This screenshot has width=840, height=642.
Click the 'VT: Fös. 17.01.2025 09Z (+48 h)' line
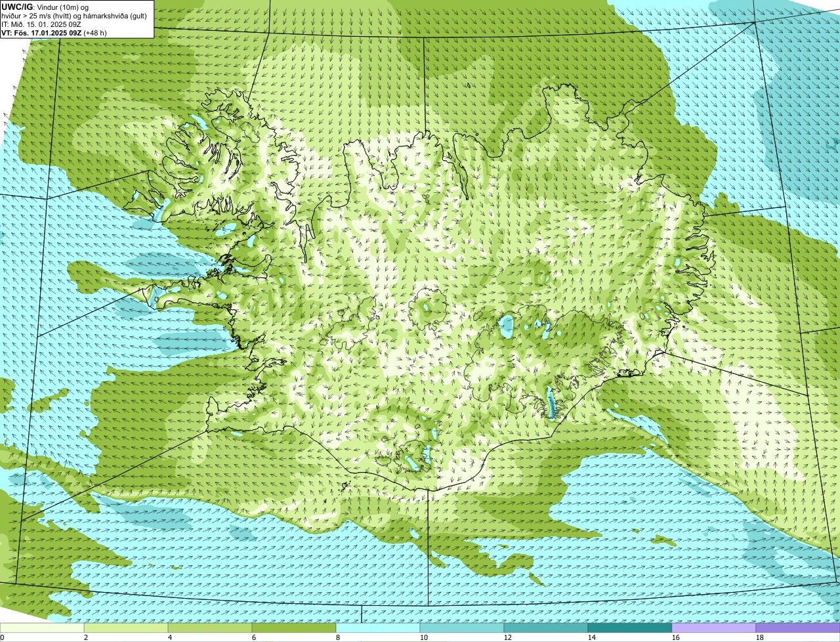pos(54,32)
